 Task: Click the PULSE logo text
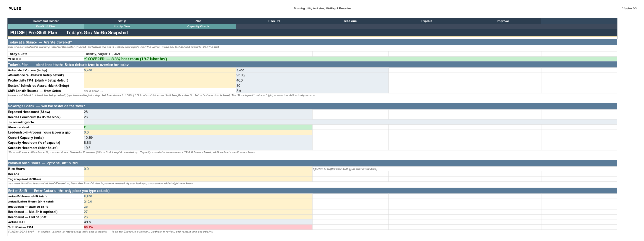tap(15, 9)
